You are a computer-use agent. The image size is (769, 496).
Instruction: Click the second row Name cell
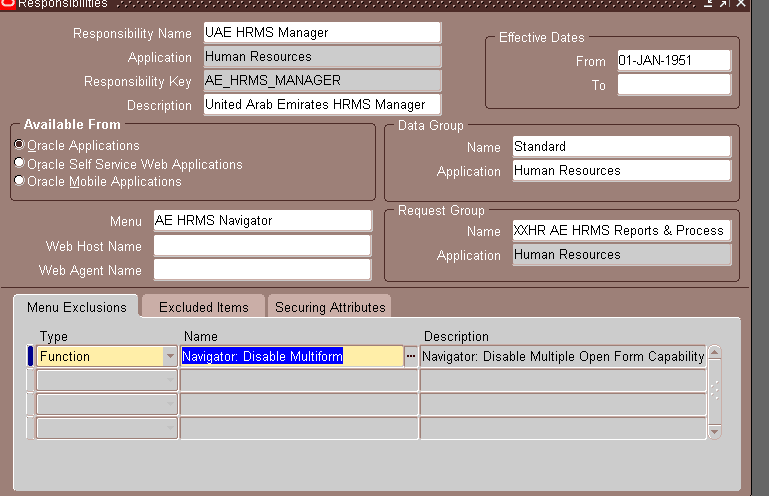click(x=299, y=380)
